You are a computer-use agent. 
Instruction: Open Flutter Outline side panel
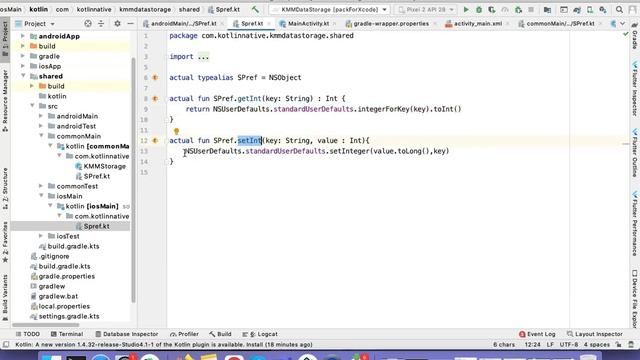point(635,153)
